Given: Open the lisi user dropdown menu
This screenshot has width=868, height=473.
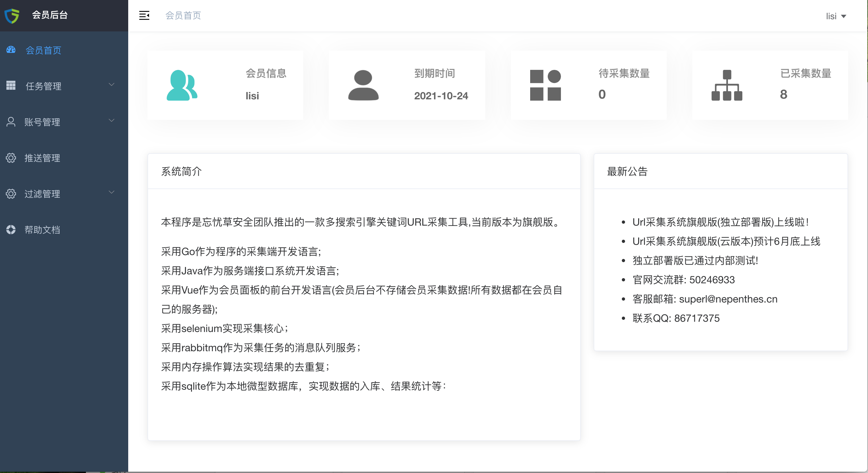Looking at the screenshot, I should pyautogui.click(x=836, y=16).
